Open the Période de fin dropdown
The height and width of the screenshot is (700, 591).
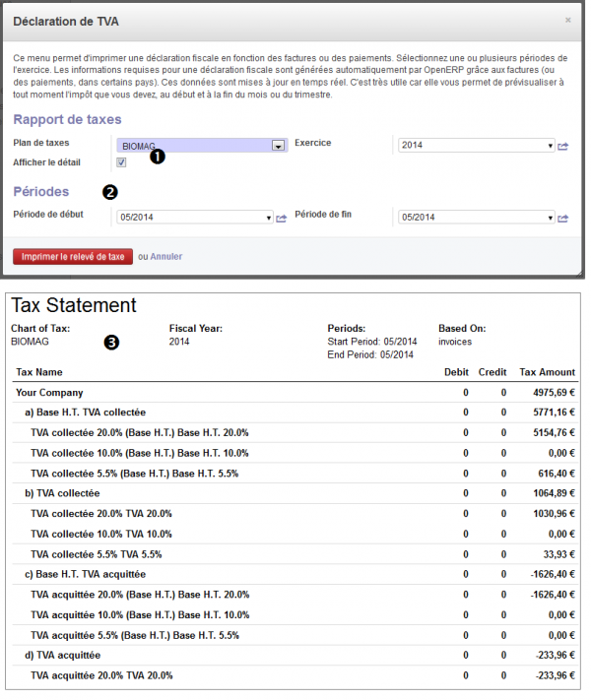(475, 219)
